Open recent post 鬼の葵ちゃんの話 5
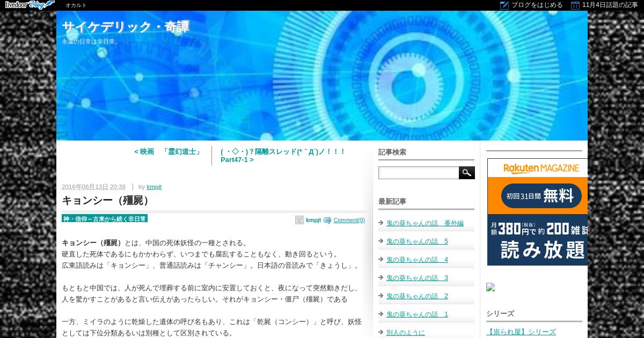The height and width of the screenshot is (338, 644). (x=417, y=241)
